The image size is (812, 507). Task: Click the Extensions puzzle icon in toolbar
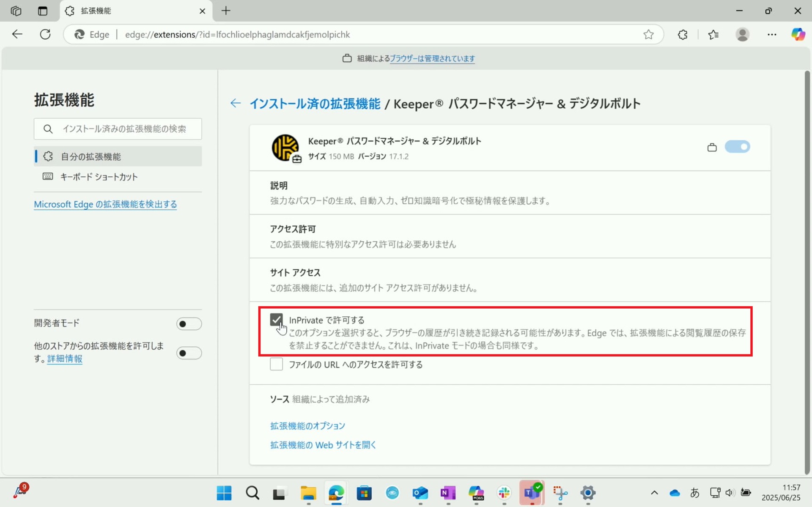pyautogui.click(x=683, y=35)
